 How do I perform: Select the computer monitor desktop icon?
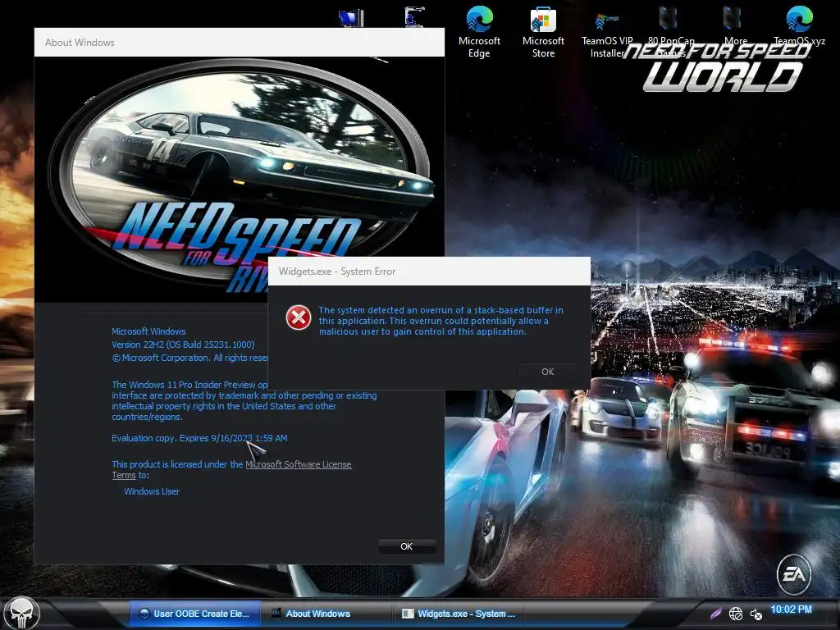pos(351,18)
